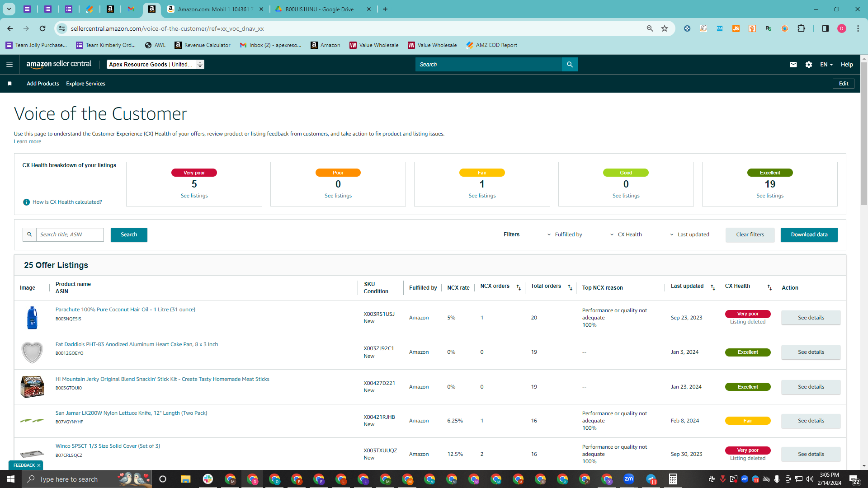The image size is (868, 488).
Task: Open Slack from the taskbar
Action: point(208,479)
